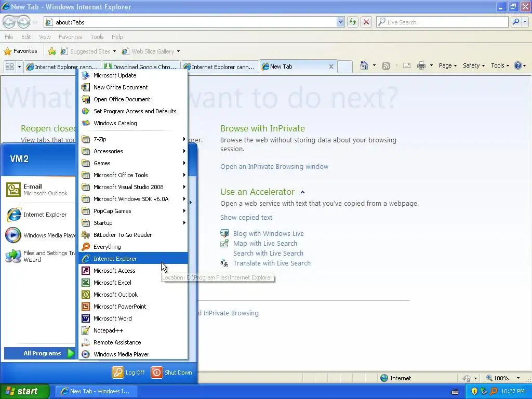The width and height of the screenshot is (532, 399).
Task: Open the Favorites menu in menu bar
Action: (x=70, y=37)
